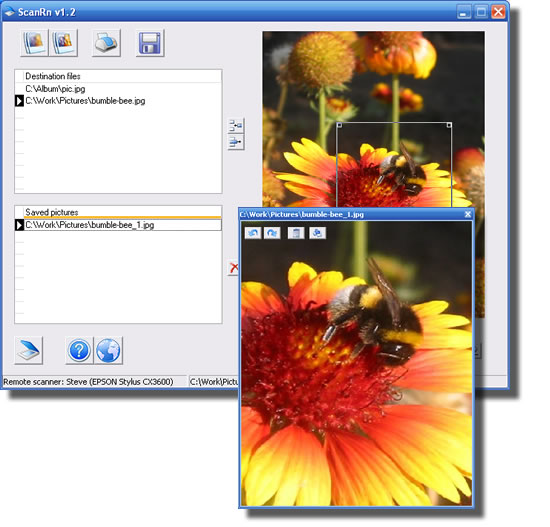
Task: Click the top-right crop selection handle
Action: [x=449, y=125]
